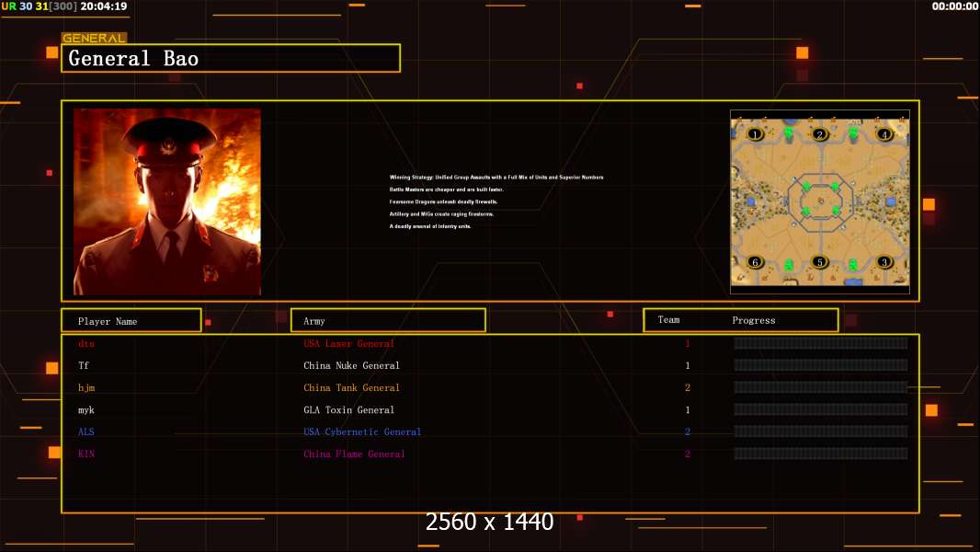Click China Flame General army entry
The height and width of the screenshot is (552, 980).
[x=354, y=454]
